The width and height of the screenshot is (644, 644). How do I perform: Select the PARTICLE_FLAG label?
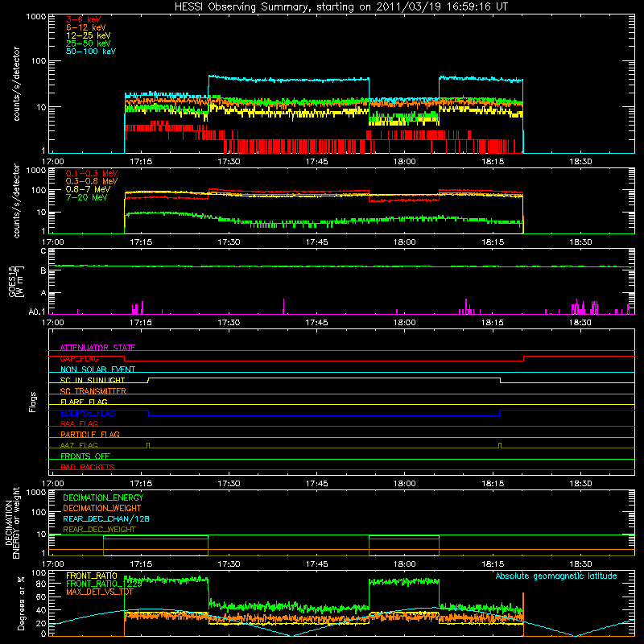click(90, 434)
